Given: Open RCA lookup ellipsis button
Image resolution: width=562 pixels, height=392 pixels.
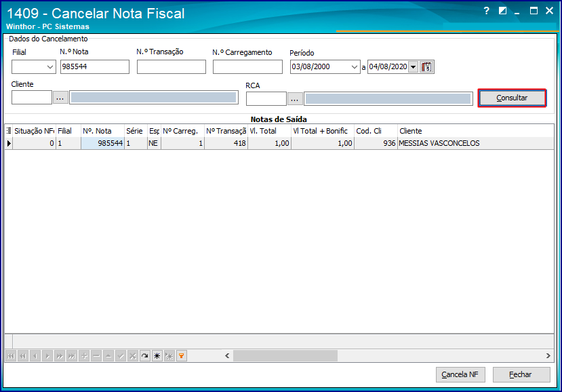Looking at the screenshot, I should click(295, 99).
